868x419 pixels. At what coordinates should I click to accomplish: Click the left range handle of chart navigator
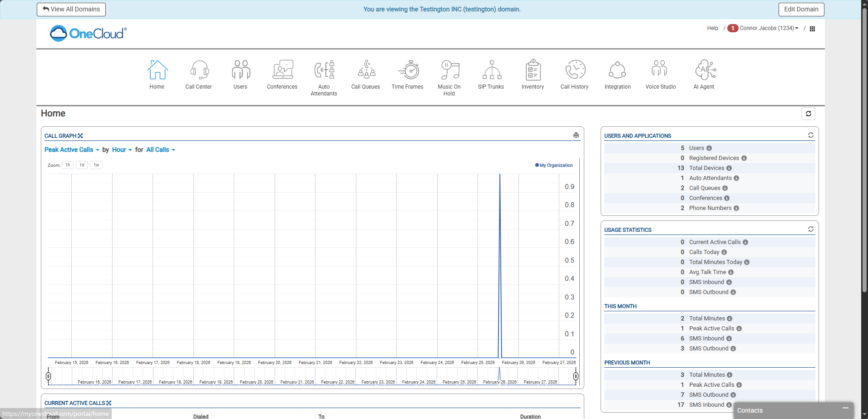coord(49,376)
